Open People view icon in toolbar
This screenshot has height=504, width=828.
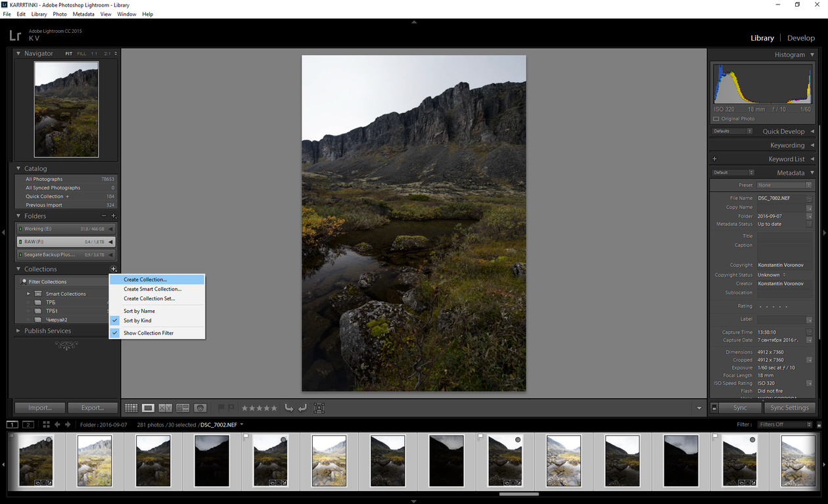pyautogui.click(x=200, y=408)
